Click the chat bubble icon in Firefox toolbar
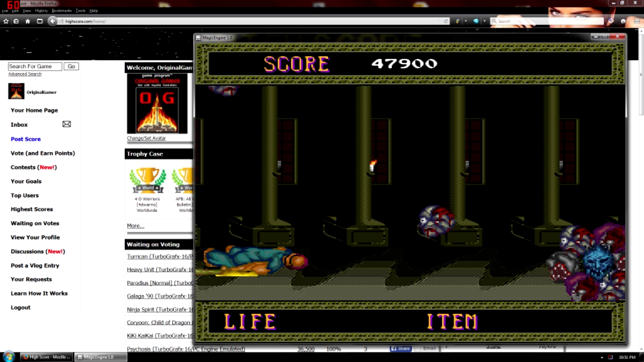 point(623,21)
